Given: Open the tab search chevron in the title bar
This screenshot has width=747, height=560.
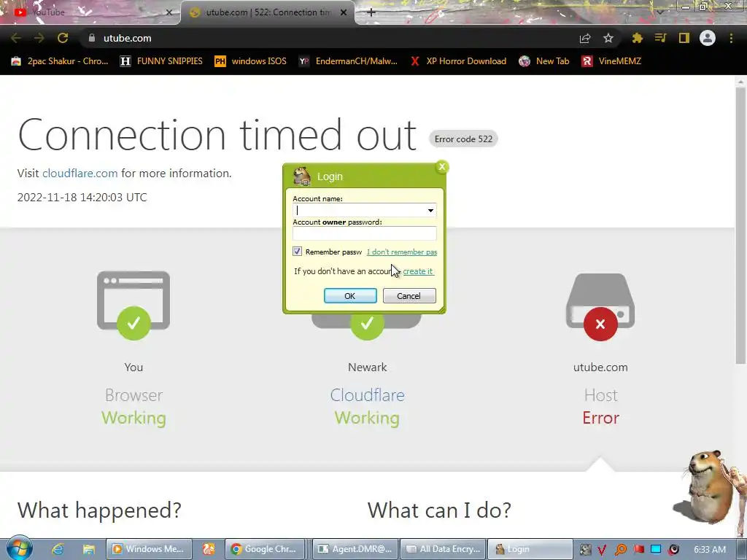Looking at the screenshot, I should (660, 12).
